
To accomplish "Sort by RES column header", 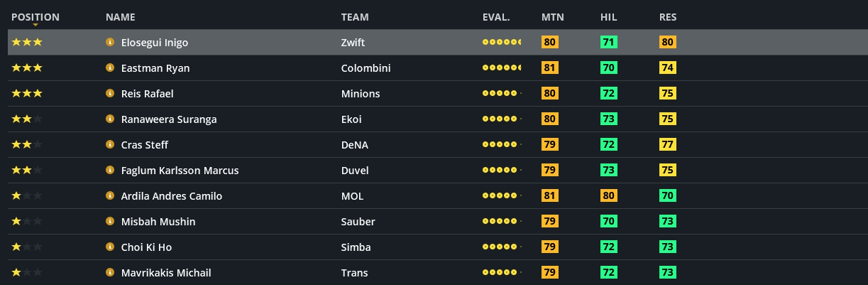I will point(668,17).
